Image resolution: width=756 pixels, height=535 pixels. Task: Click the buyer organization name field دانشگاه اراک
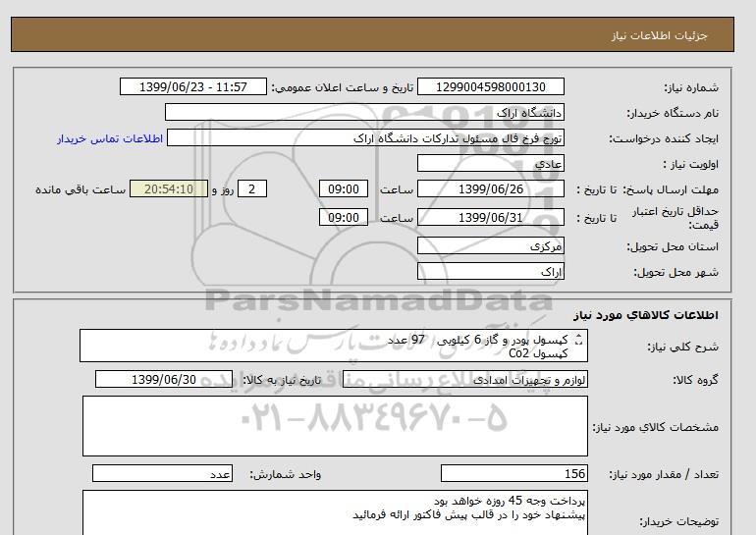click(364, 112)
